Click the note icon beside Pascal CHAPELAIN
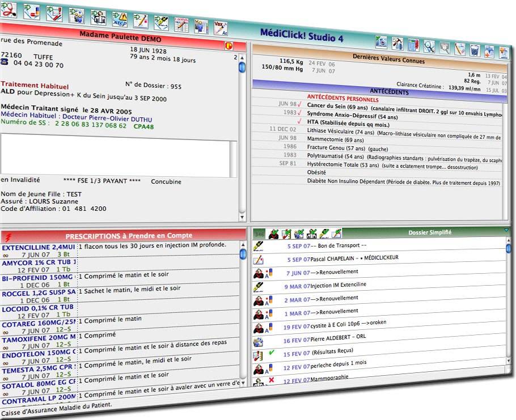Viewport: 516px width, 420px height. (x=259, y=260)
